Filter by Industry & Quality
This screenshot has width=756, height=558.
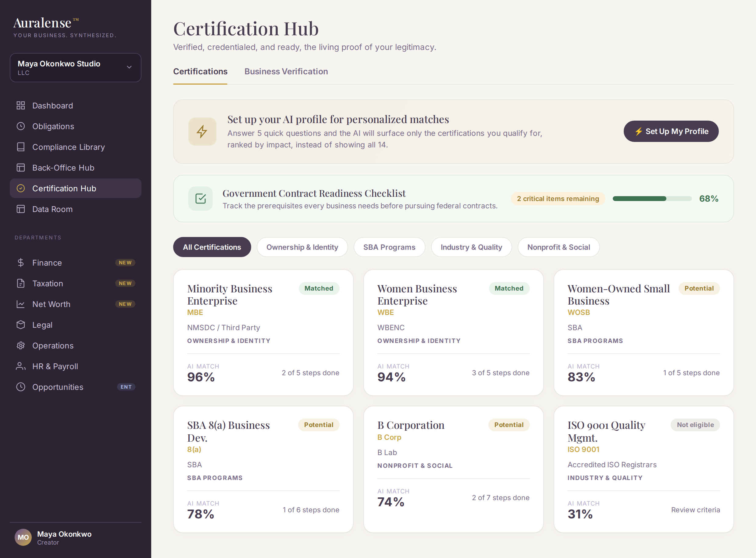[471, 247]
